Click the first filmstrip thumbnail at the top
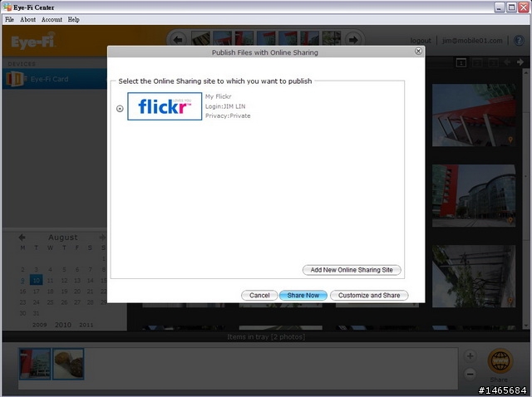Screen dimensions: 532x397 click(200, 39)
